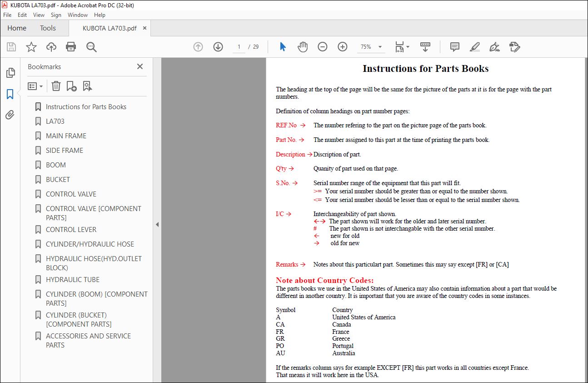Open the Window menu
The height and width of the screenshot is (383, 588).
click(x=78, y=15)
